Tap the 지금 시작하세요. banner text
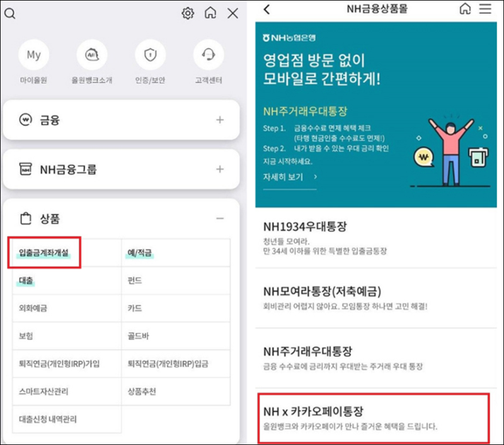This screenshot has width=504, height=445. [x=288, y=162]
